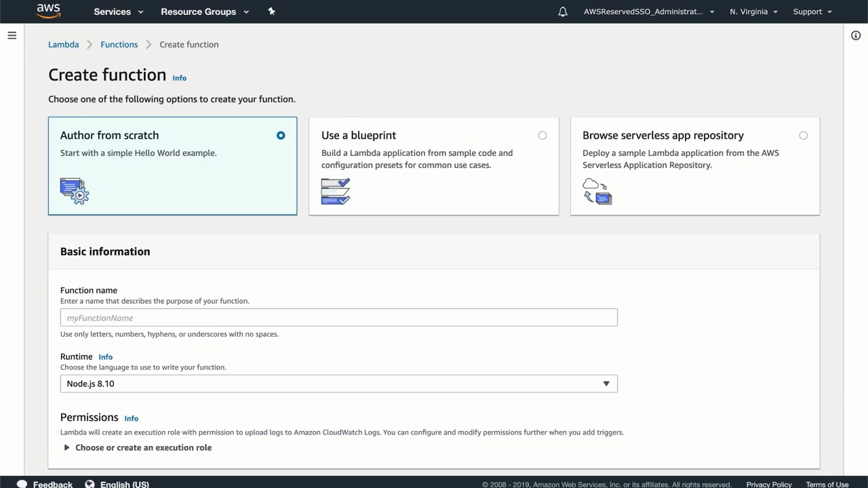Open the hamburger side navigation menu
Image resolution: width=868 pixels, height=488 pixels.
tap(12, 35)
